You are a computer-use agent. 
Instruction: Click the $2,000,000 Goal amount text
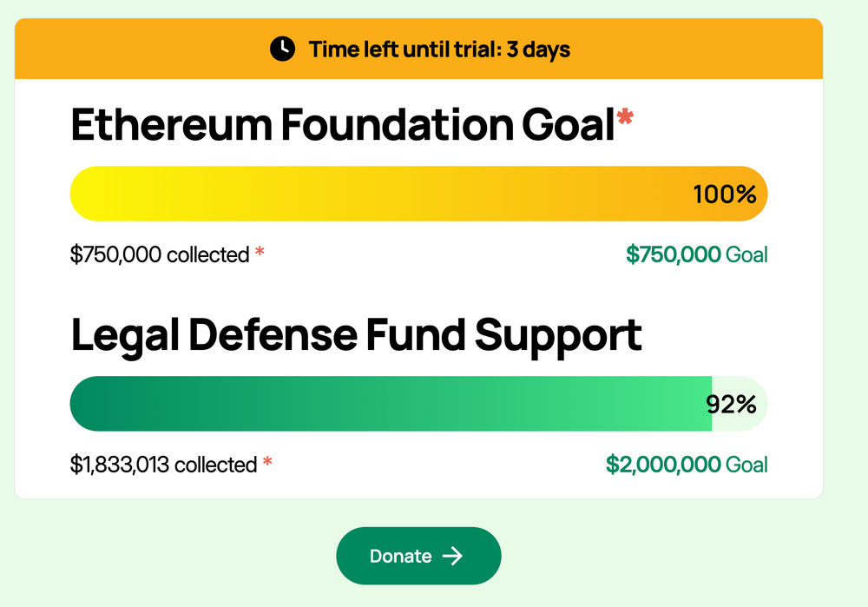[x=687, y=464]
